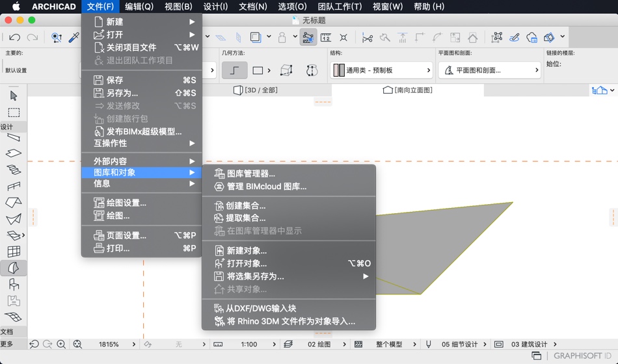Open the 团队工作(T) menu
Screen dimensions: 618x364
pos(340,6)
